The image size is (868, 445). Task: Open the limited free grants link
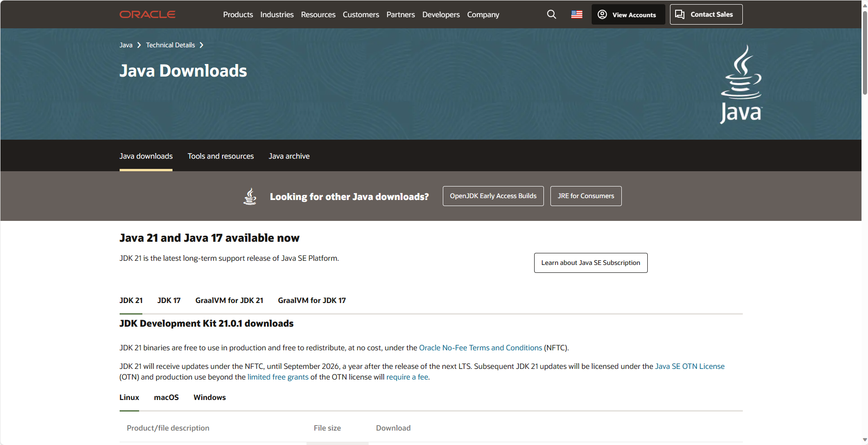point(278,377)
